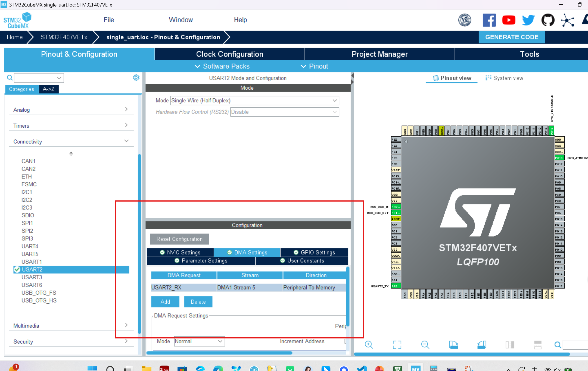Zoom in on the chip pinout

(369, 345)
